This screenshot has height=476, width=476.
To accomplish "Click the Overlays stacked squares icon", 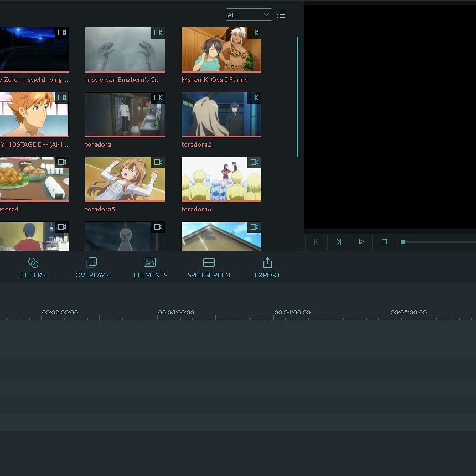I will click(92, 262).
